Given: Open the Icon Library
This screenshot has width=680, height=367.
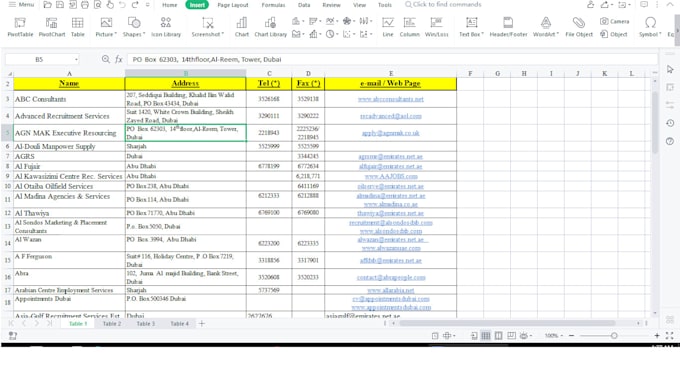Looking at the screenshot, I should pos(166,27).
